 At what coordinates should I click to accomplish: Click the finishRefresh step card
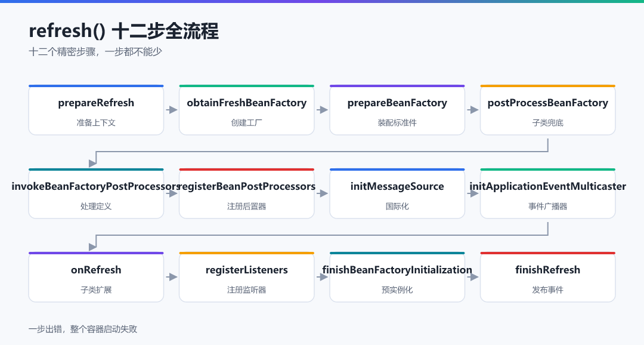(548, 277)
